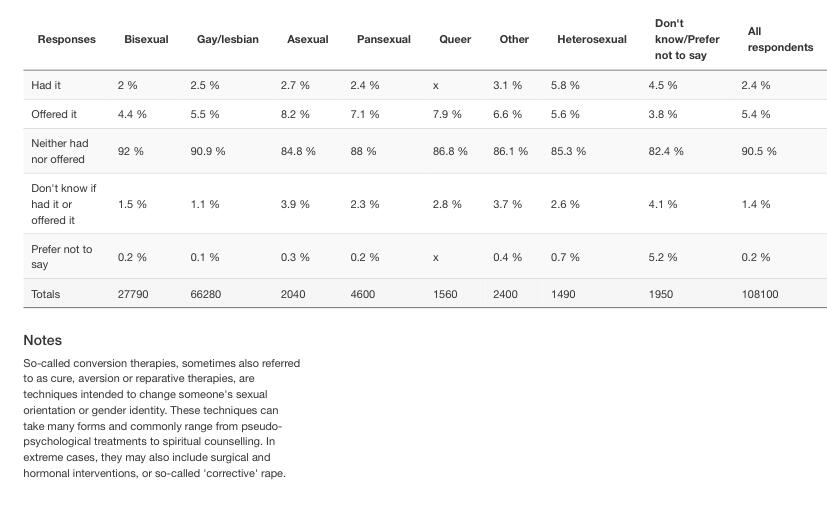
Task: Select the Responses column header
Action: [66, 39]
